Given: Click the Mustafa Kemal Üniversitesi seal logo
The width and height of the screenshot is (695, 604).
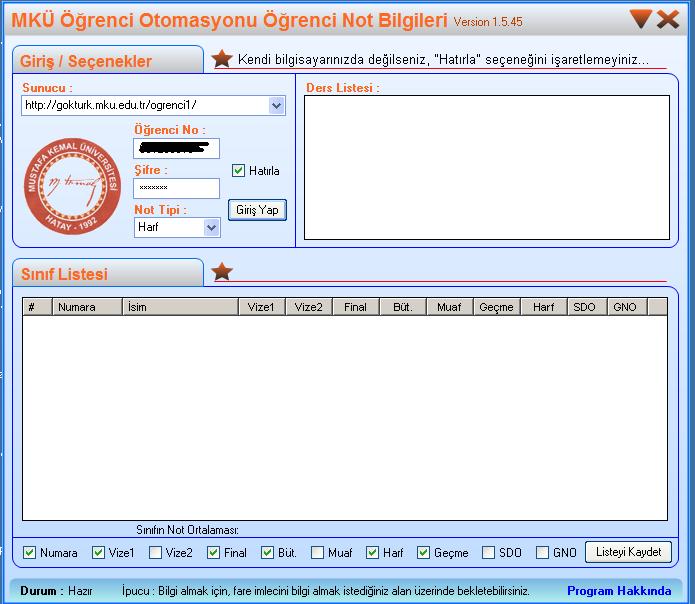Looking at the screenshot, I should [72, 186].
